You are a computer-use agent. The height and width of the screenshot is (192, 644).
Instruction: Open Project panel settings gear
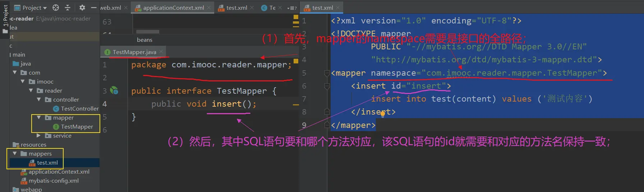pyautogui.click(x=82, y=8)
